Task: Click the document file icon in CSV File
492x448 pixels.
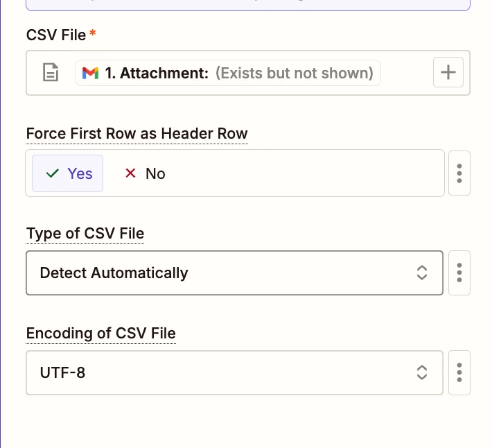Action: tap(51, 73)
